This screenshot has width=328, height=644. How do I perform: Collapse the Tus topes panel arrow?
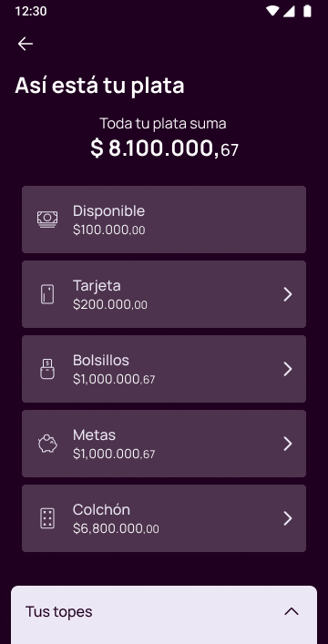click(292, 611)
